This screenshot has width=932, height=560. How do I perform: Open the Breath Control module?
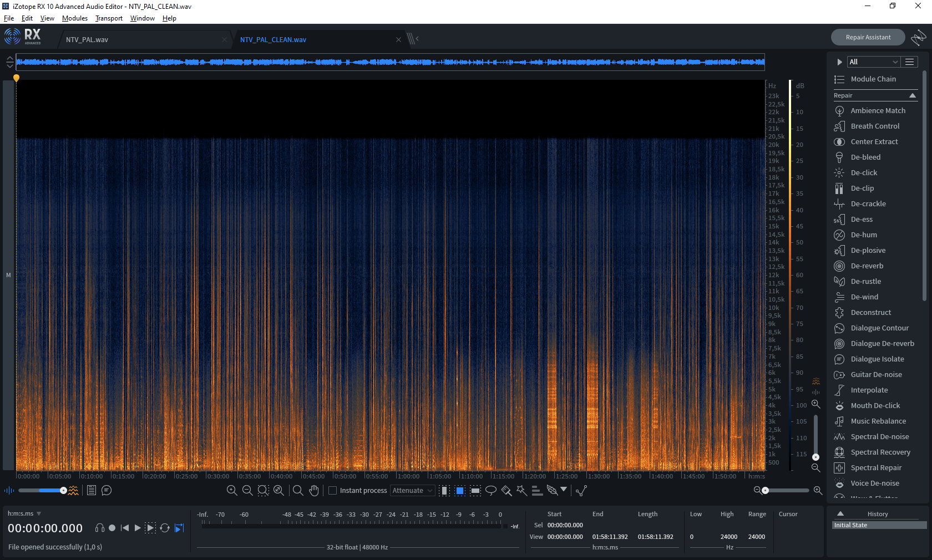click(875, 126)
